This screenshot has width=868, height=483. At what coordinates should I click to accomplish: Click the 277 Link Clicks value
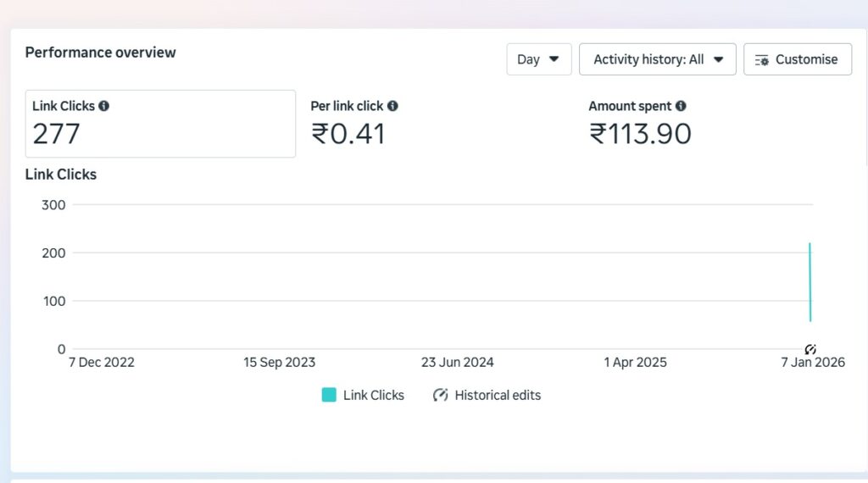click(x=56, y=134)
